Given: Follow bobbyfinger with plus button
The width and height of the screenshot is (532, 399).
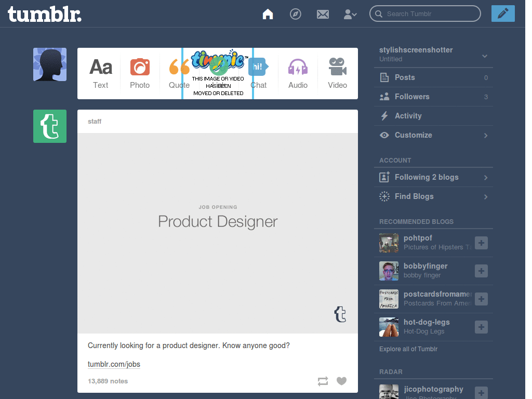Looking at the screenshot, I should pyautogui.click(x=481, y=271).
